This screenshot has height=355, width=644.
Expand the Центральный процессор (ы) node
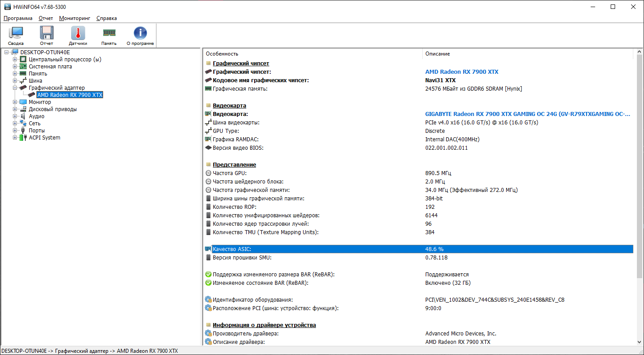click(15, 60)
